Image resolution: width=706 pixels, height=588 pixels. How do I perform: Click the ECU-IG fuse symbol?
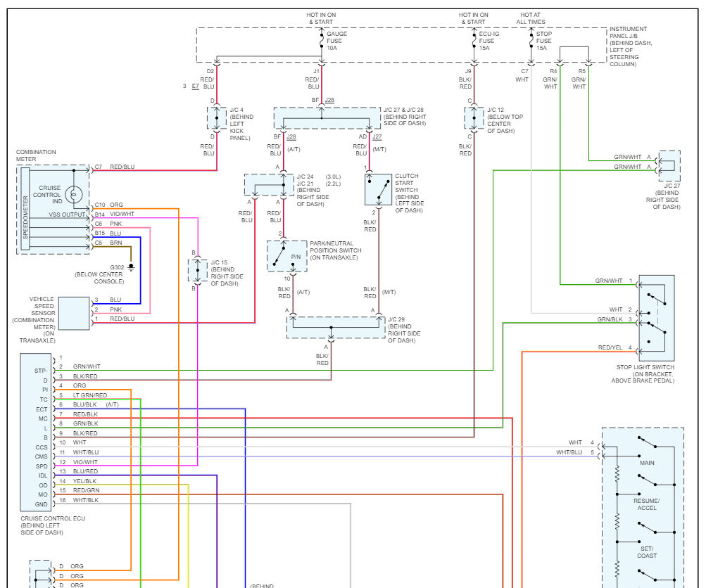tap(474, 41)
